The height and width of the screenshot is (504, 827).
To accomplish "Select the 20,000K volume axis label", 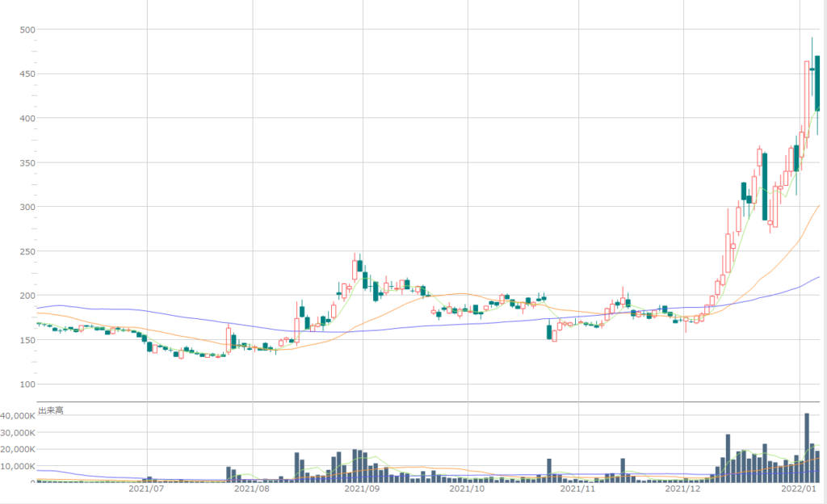I will pos(18,450).
